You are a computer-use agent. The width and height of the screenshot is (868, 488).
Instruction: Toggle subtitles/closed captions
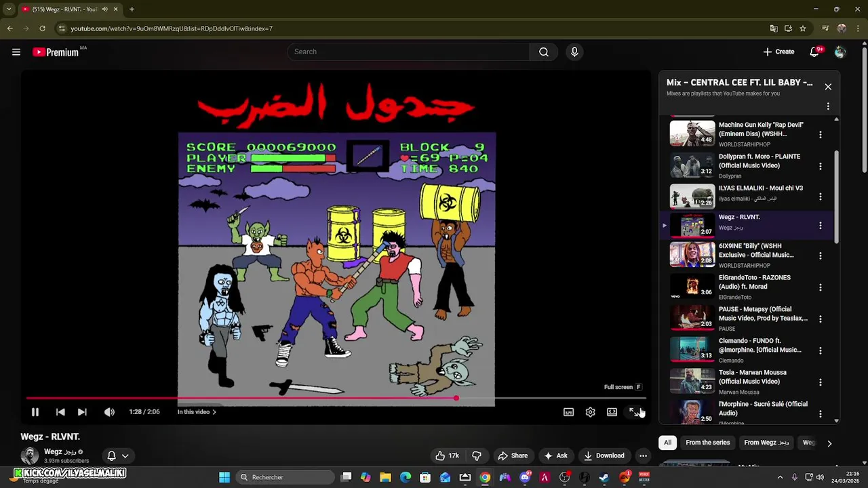[568, 411]
